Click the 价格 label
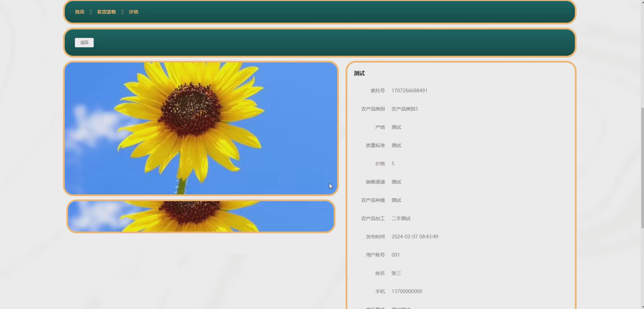 pos(380,164)
